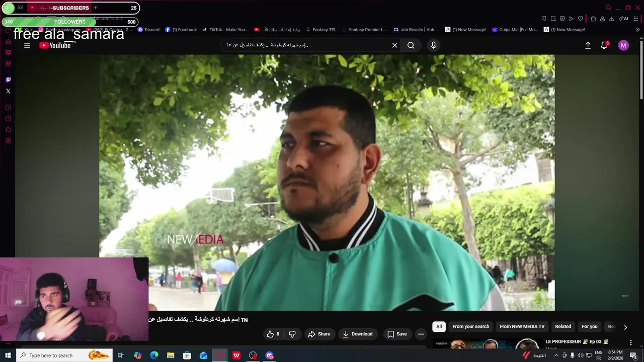Screen dimensions: 644x362
Task: Open LE PROFESSEUR Ep 03 thumbnail
Action: pos(487,344)
